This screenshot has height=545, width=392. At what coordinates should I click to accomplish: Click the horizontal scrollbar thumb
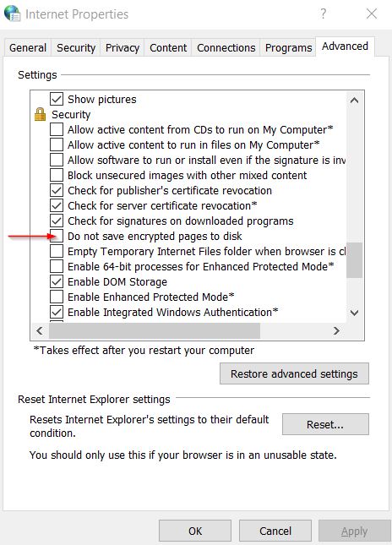(155, 330)
